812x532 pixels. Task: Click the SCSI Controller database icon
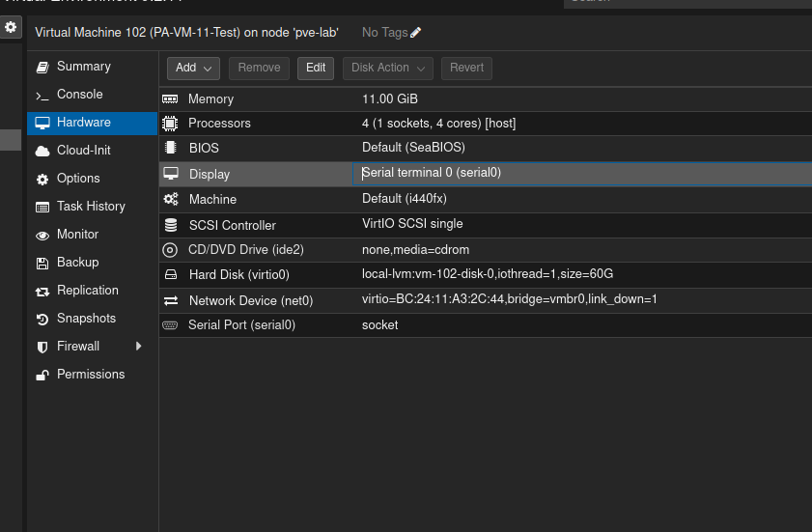click(171, 225)
